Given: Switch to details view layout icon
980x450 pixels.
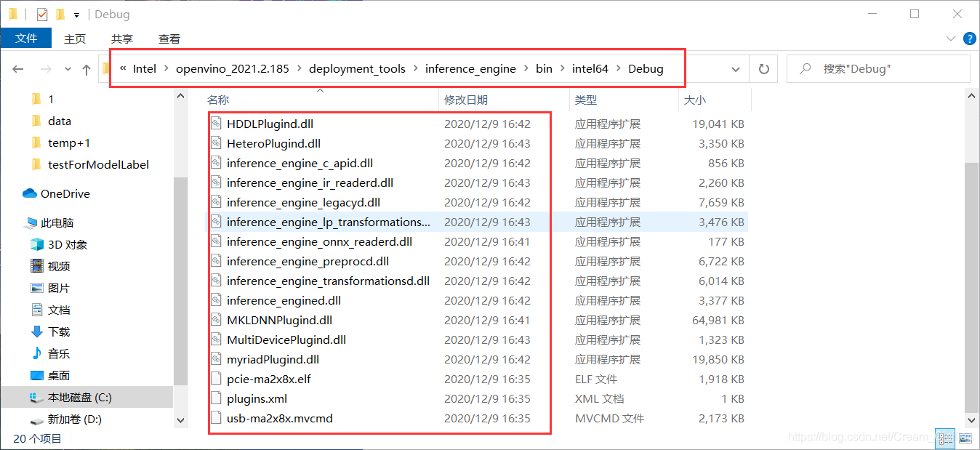Looking at the screenshot, I should point(946,438).
